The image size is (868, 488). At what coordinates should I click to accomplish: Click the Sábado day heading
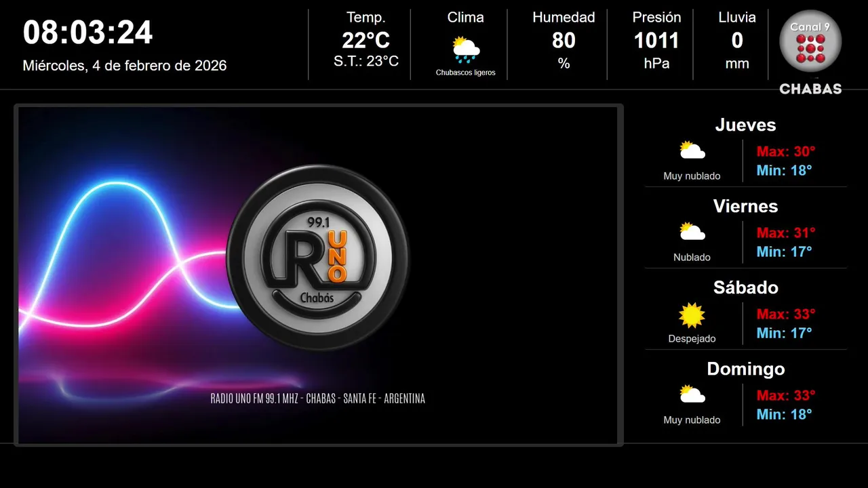[746, 287]
